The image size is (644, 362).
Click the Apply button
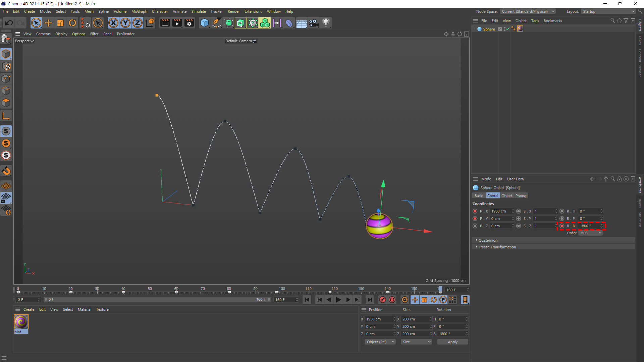click(452, 342)
